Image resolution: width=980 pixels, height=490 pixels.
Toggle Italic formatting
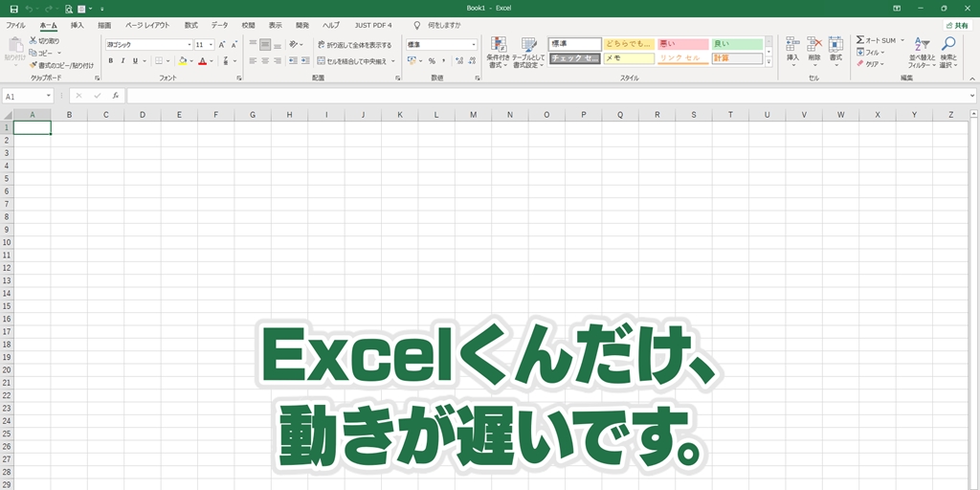(123, 60)
